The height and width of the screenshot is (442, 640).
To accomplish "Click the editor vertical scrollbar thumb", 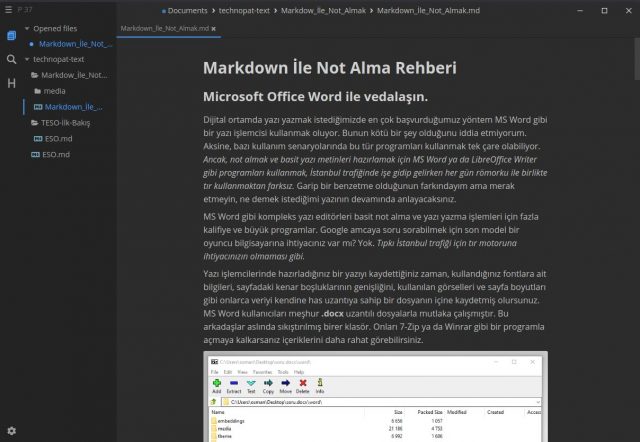I will tap(637, 59).
